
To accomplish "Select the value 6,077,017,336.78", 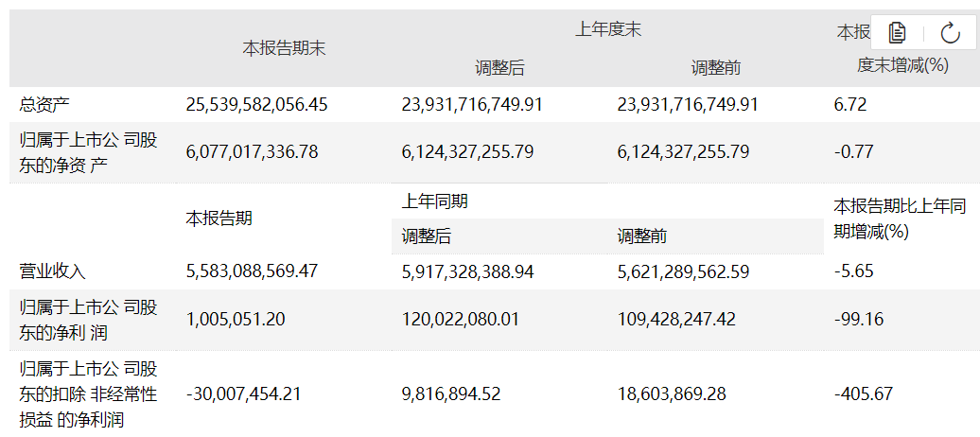I will [x=253, y=151].
